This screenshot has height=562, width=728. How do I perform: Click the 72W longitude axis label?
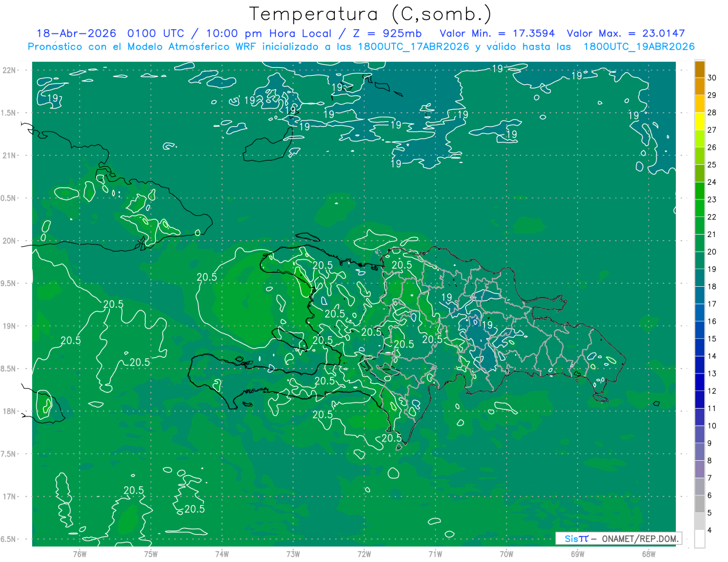coord(364,554)
